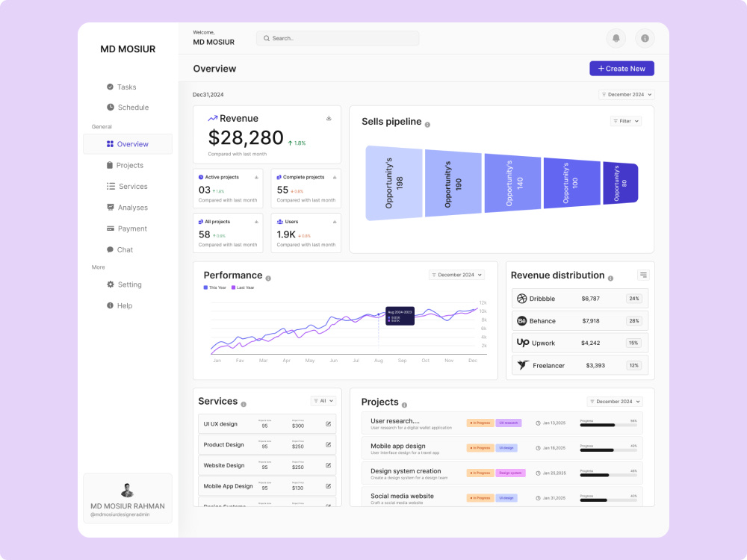Open Help in the sidebar

[120, 305]
